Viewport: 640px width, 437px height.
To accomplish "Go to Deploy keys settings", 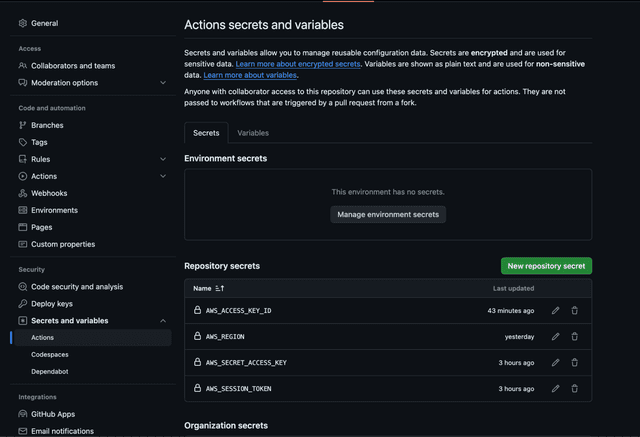I will [x=51, y=304].
